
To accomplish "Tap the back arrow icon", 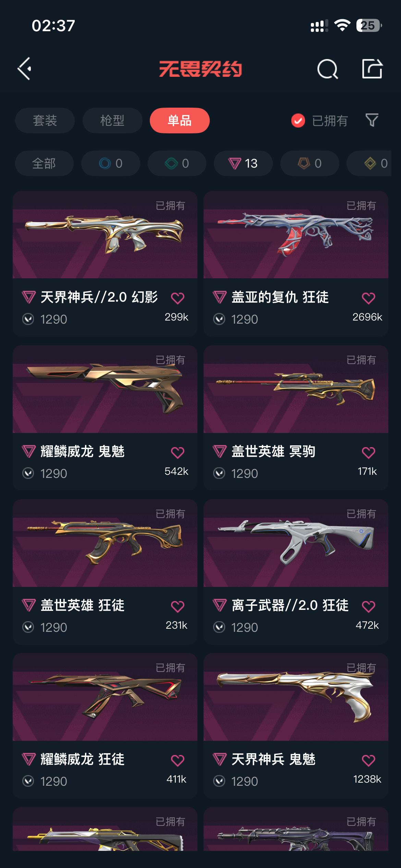I will (x=24, y=69).
